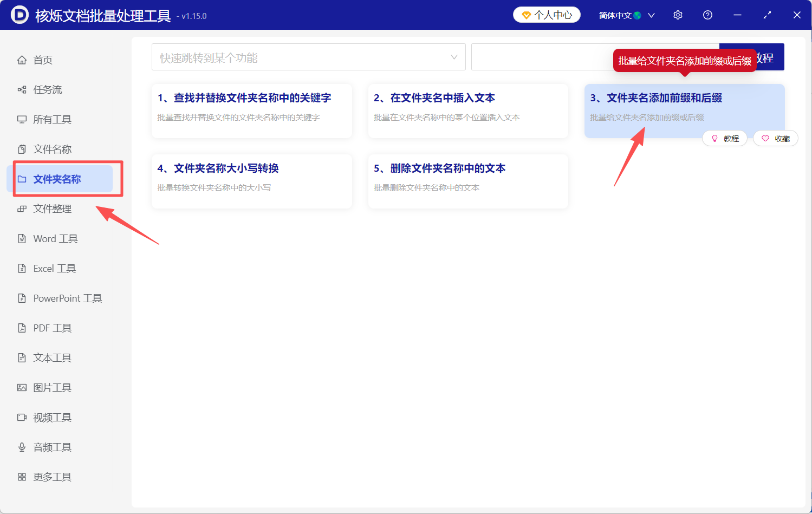Click the video camera icon beside 视频工具
The width and height of the screenshot is (812, 514).
[x=22, y=417]
